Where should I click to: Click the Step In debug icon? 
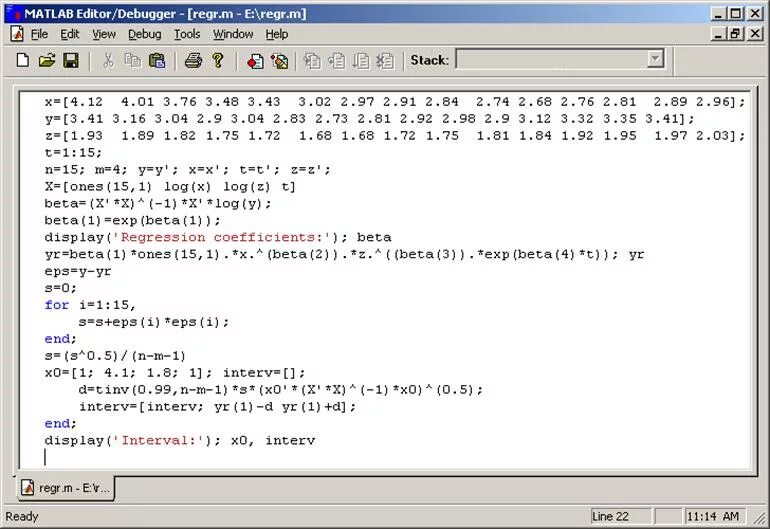pyautogui.click(x=312, y=61)
